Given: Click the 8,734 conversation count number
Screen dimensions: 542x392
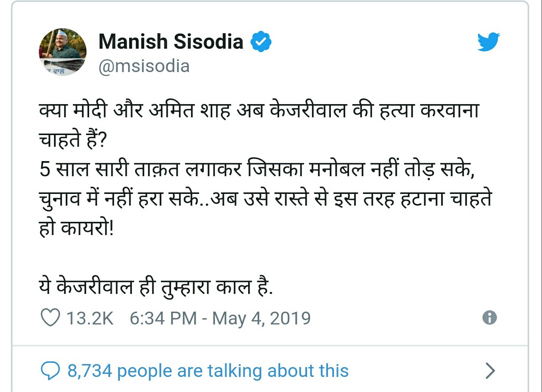Looking at the screenshot, I should click(90, 371).
